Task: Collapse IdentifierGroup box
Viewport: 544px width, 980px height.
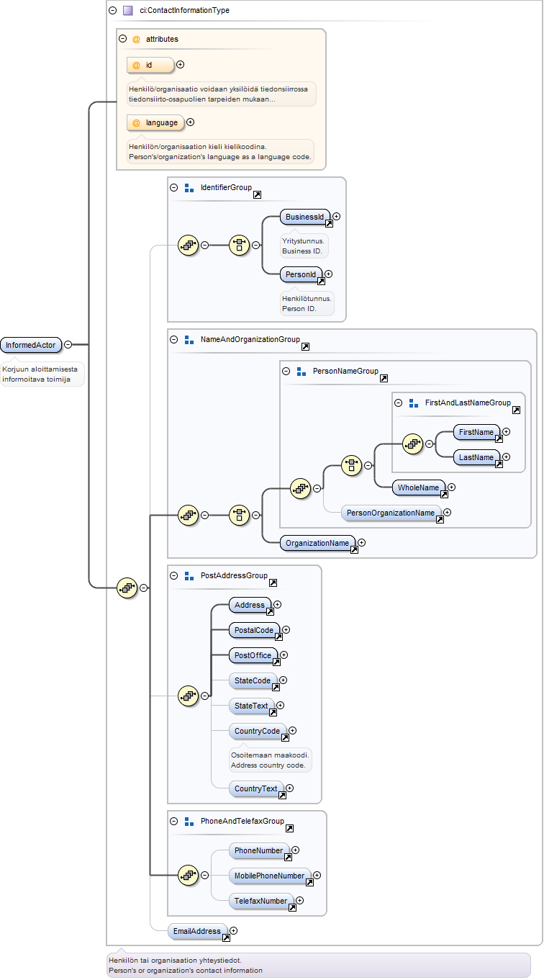Action: [x=174, y=187]
